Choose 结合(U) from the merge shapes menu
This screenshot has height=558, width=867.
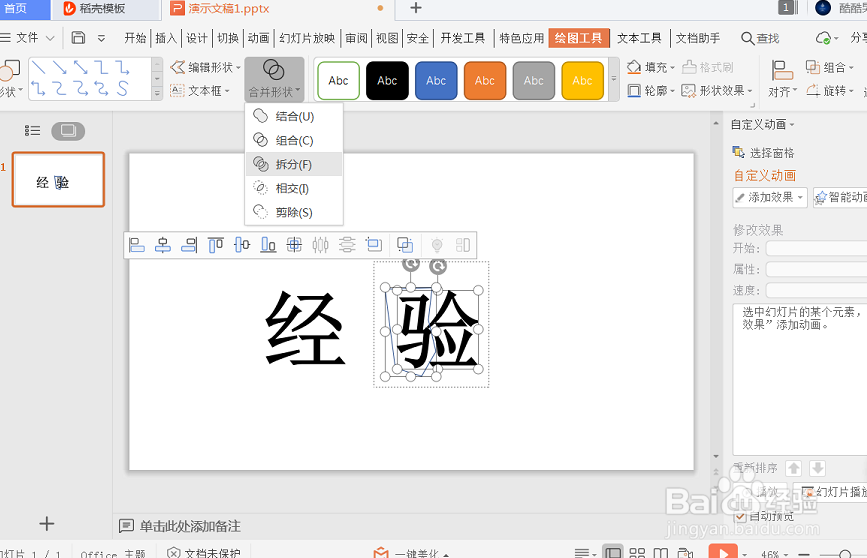point(294,116)
